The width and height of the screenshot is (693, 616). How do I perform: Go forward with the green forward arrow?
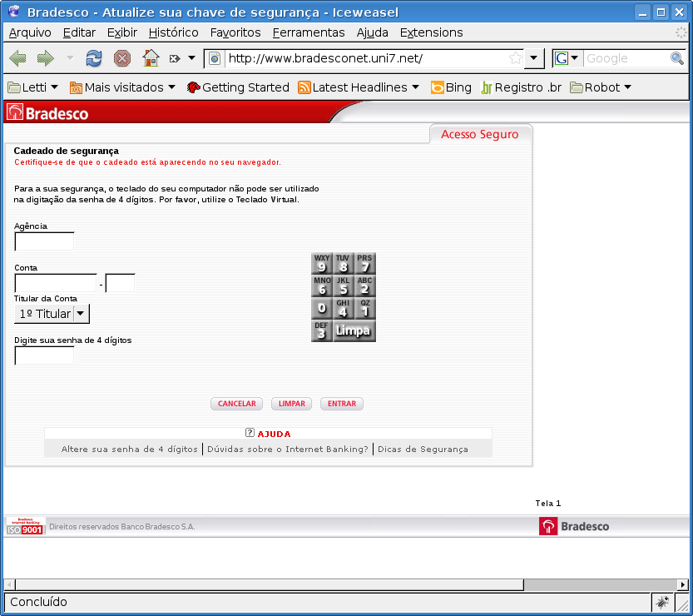tap(46, 58)
